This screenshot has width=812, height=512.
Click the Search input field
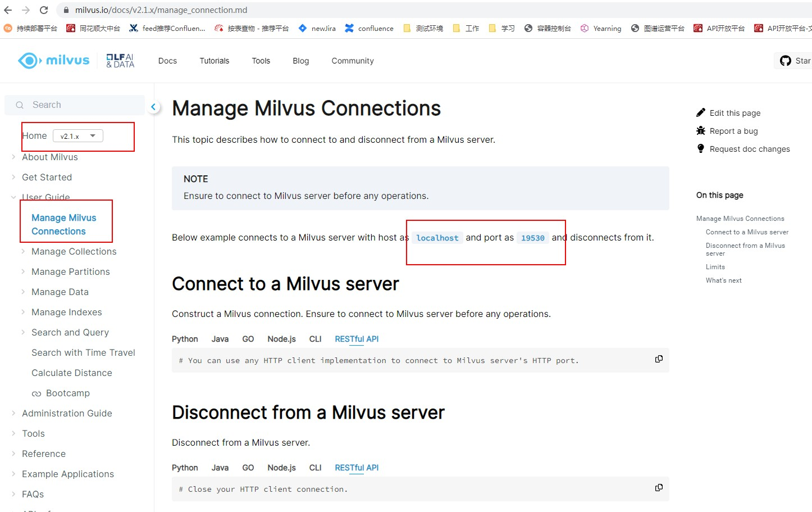point(73,105)
